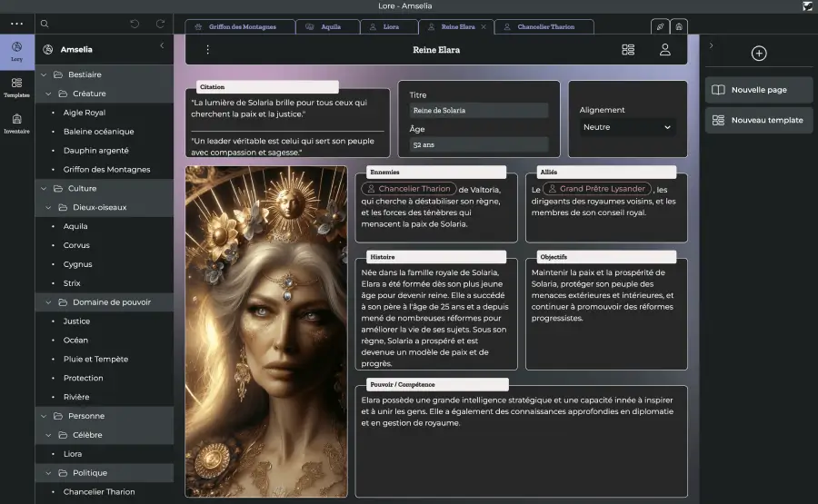Viewport: 818px width, 504px height.
Task: Click the Titre field Reine de Solaria
Action: point(478,110)
